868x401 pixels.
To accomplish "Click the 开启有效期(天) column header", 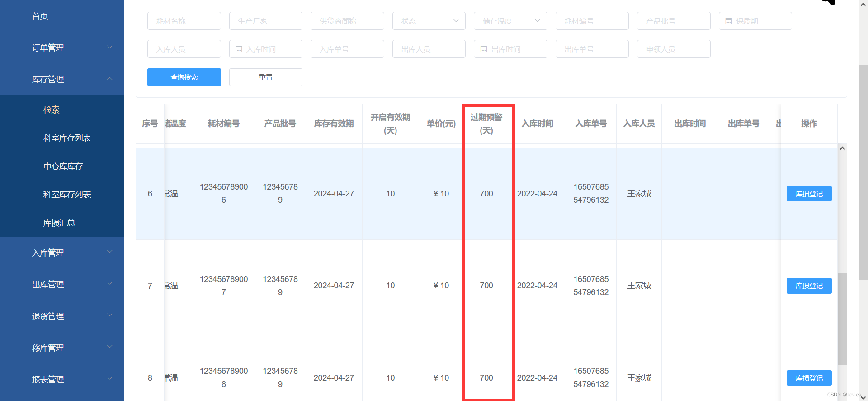I will [391, 124].
